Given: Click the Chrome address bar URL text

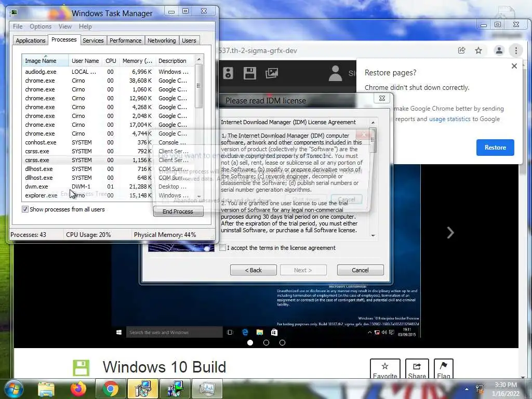Looking at the screenshot, I should [257, 50].
